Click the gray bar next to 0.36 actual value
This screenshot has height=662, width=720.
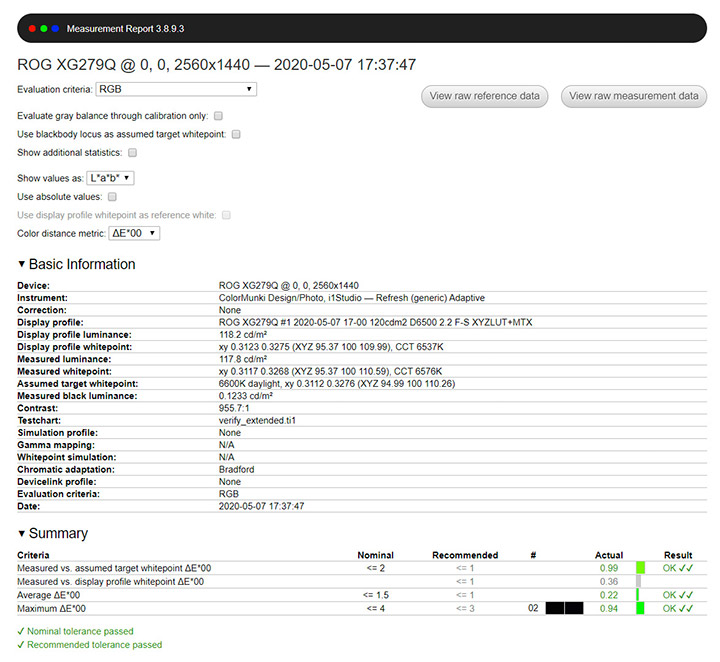[x=638, y=581]
